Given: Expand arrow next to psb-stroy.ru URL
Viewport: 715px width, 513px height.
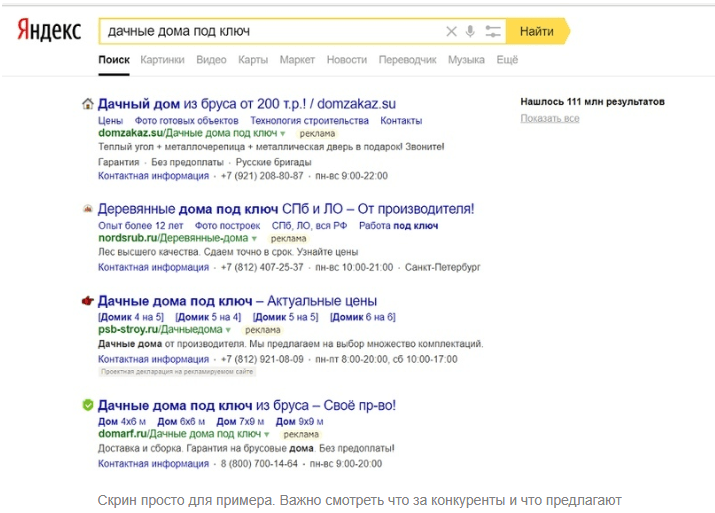Looking at the screenshot, I should [228, 330].
